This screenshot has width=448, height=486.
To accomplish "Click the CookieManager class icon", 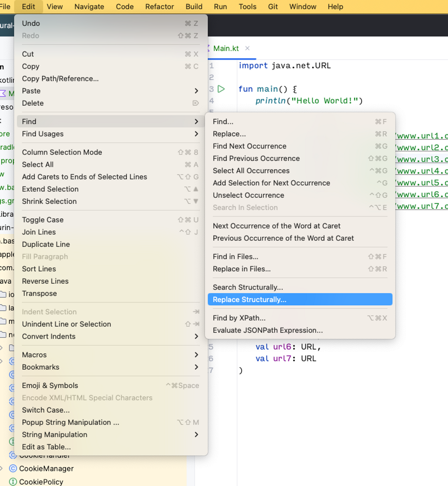I will pos(13,468).
